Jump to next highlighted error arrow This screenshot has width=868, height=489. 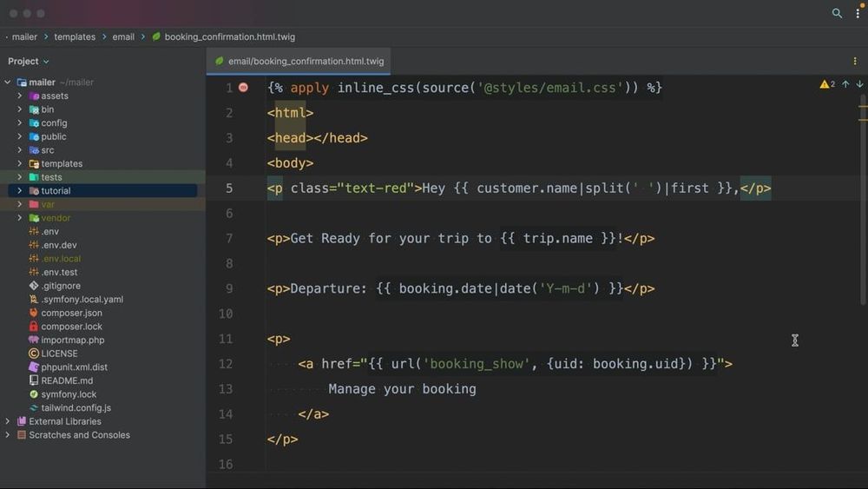coord(859,84)
